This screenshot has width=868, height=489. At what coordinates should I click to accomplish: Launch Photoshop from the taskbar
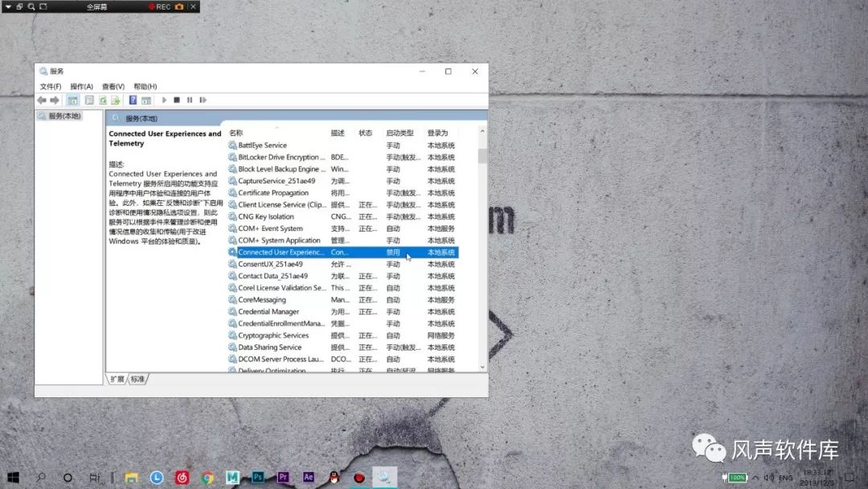click(x=257, y=477)
